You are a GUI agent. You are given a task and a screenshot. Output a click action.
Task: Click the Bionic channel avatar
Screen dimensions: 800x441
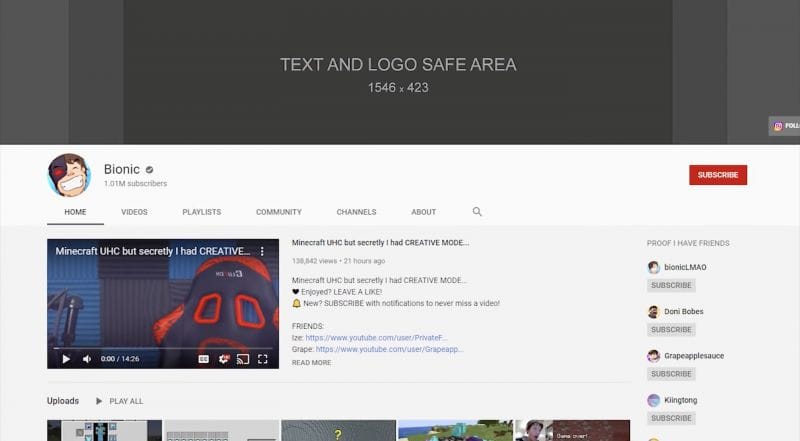[x=68, y=175]
